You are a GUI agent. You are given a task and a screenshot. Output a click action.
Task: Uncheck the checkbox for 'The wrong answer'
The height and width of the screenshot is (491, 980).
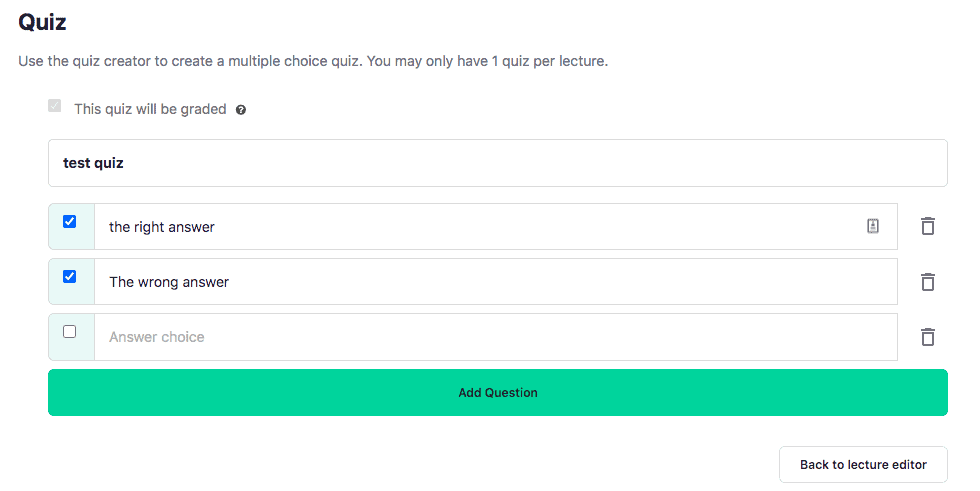[70, 277]
